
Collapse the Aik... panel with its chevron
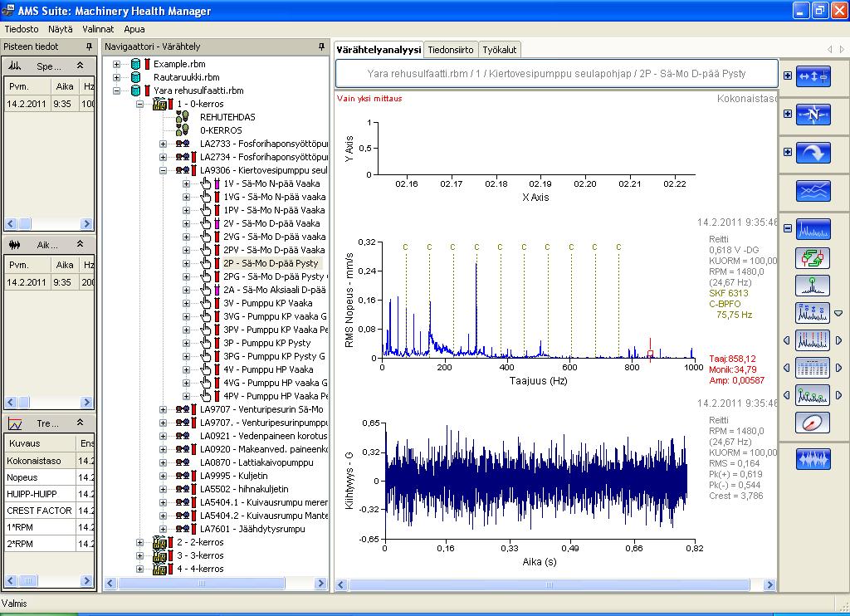pyautogui.click(x=81, y=244)
